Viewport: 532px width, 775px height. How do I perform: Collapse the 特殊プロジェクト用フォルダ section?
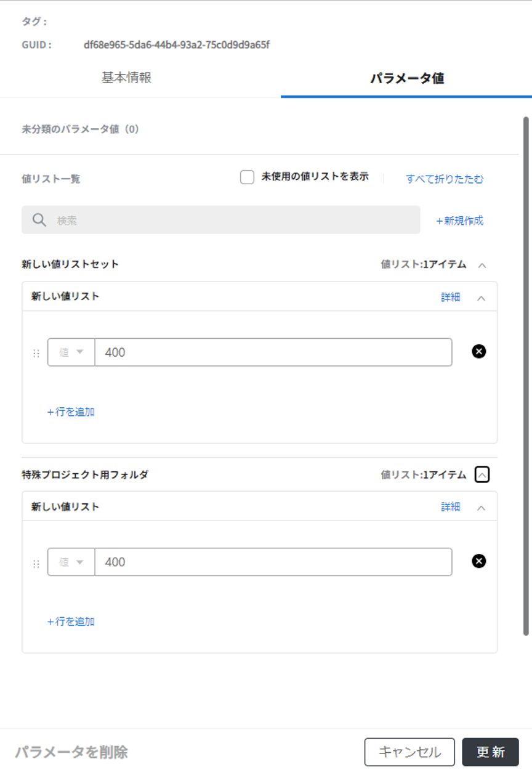[x=482, y=475]
